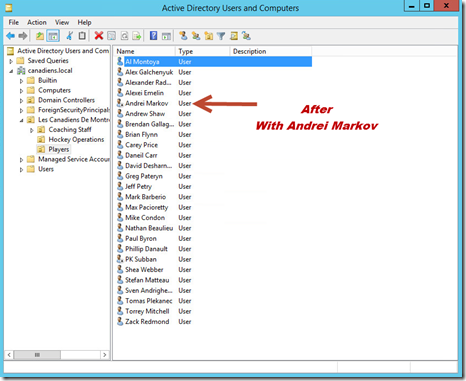This screenshot has width=466, height=381.
Task: Click the Filter funnel icon
Action: pyautogui.click(x=221, y=36)
